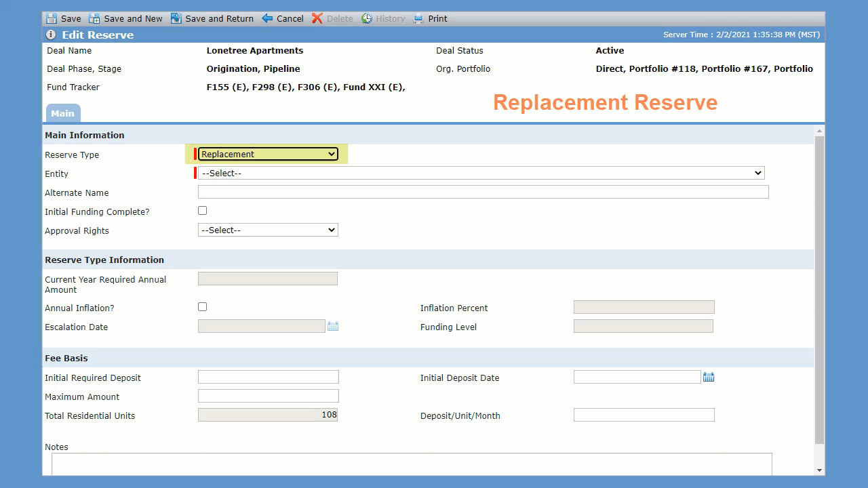Image resolution: width=868 pixels, height=488 pixels.
Task: Click the Edit Reserve title text
Action: pyautogui.click(x=98, y=35)
